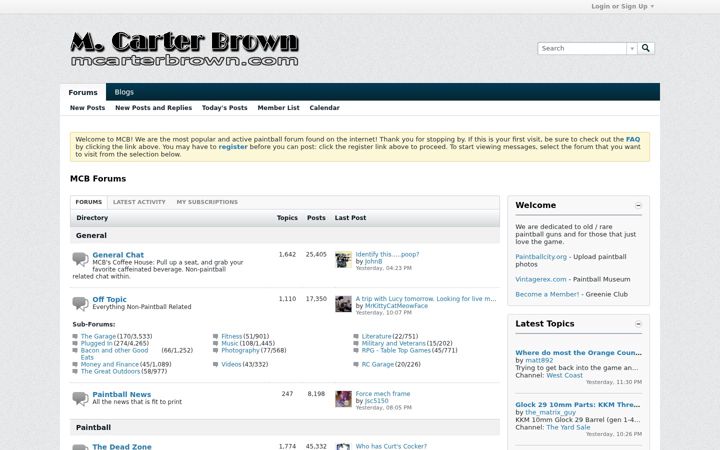Open Bacon and other Good Eats sub-forum

click(x=114, y=354)
